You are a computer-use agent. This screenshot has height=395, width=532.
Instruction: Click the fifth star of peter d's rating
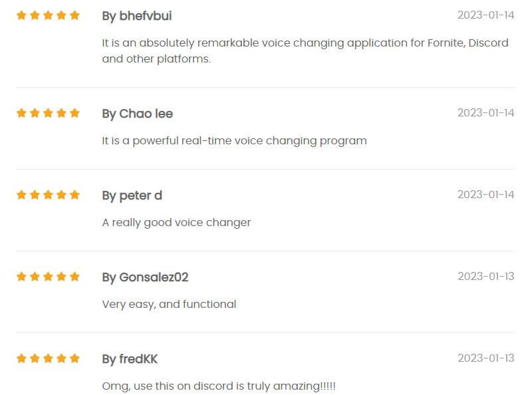point(74,195)
